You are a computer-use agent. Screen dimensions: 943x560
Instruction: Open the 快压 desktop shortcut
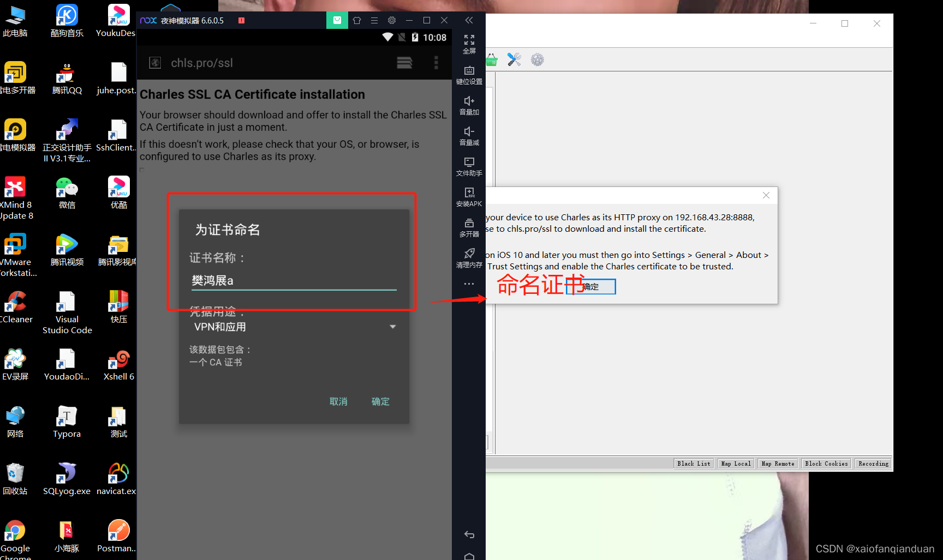click(x=119, y=308)
